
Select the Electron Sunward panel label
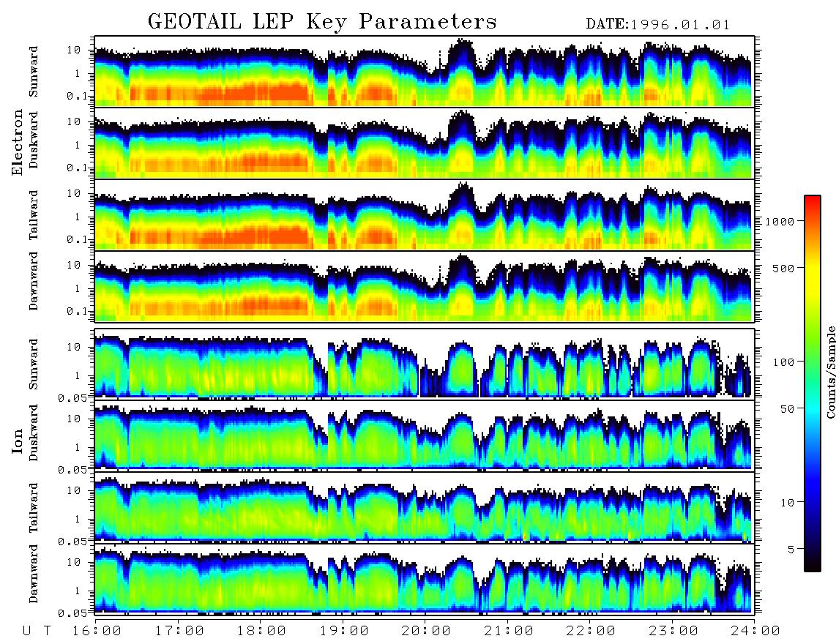pos(34,72)
